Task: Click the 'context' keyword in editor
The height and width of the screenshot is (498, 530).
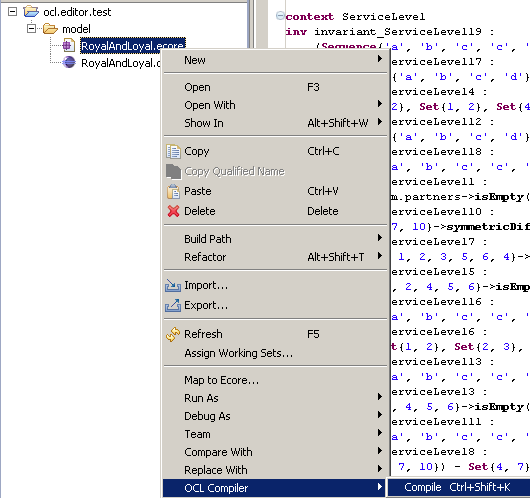Action: coord(310,17)
